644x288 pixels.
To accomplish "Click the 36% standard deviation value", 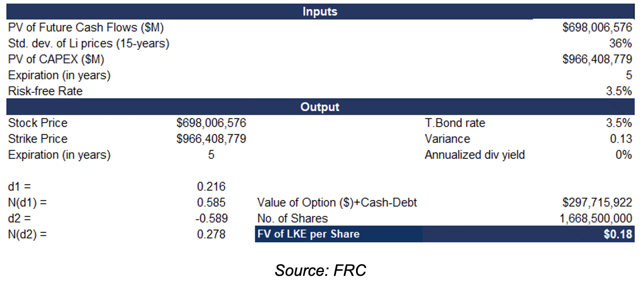I will point(621,44).
